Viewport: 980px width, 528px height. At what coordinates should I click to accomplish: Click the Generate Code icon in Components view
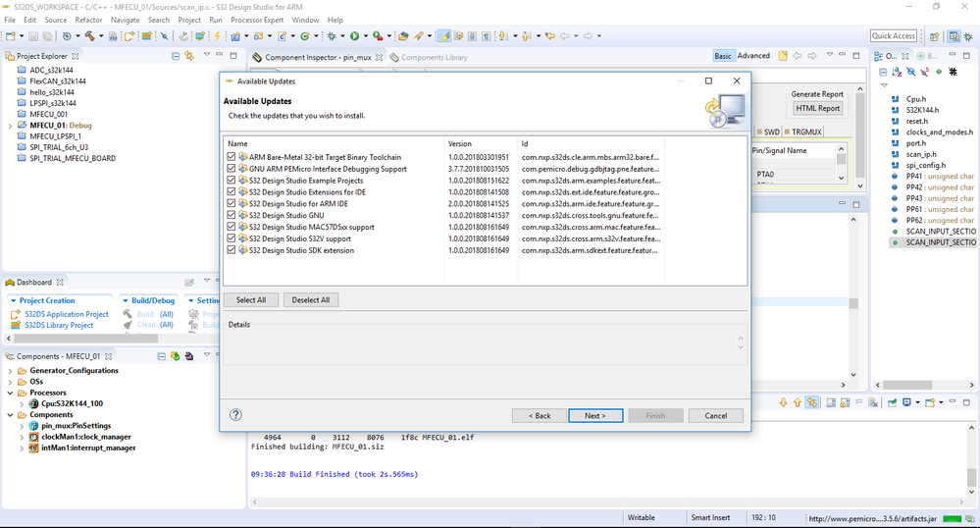(175, 356)
